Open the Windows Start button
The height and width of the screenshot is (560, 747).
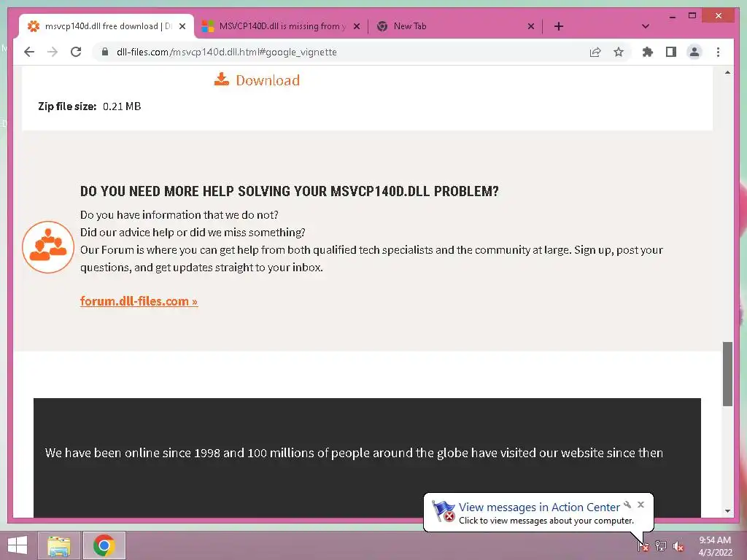[x=18, y=545]
